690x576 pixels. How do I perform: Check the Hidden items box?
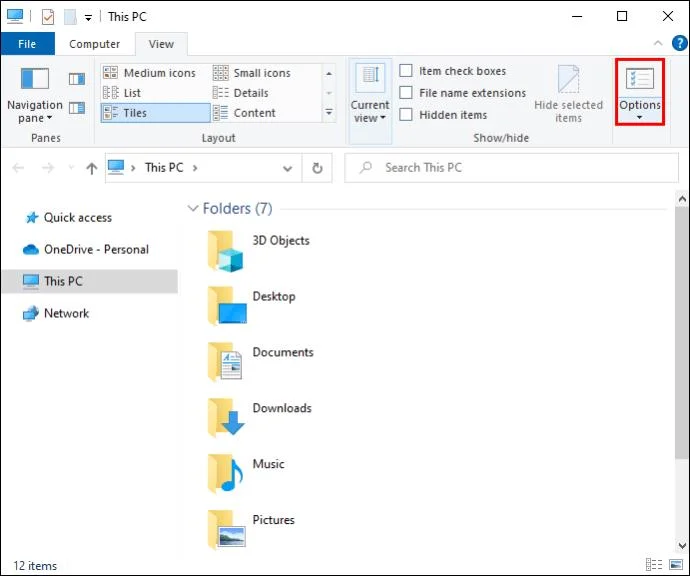coord(406,115)
